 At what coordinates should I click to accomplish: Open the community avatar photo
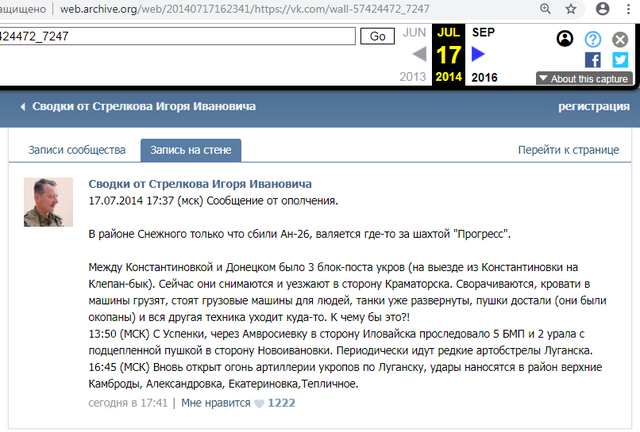[48, 202]
